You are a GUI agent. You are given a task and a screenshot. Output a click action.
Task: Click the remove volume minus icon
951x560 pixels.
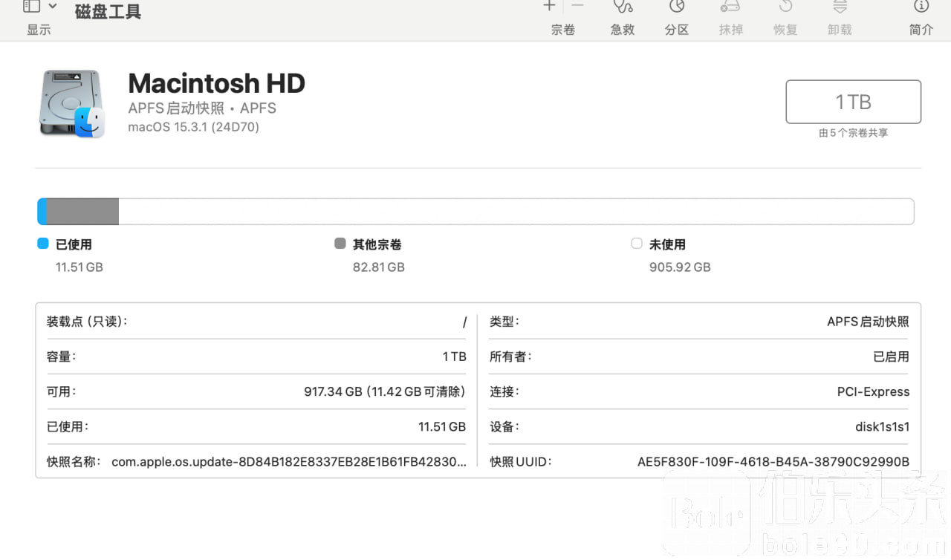click(x=577, y=7)
